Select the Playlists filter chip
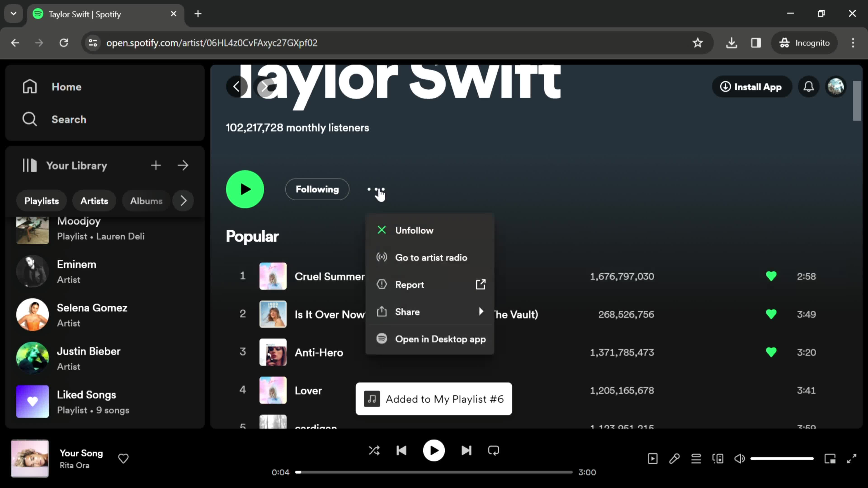 41,201
